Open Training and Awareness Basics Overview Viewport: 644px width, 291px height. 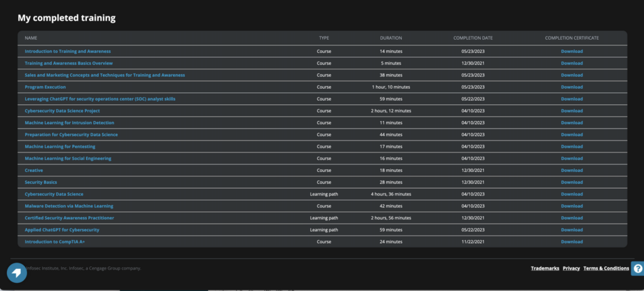pos(69,63)
